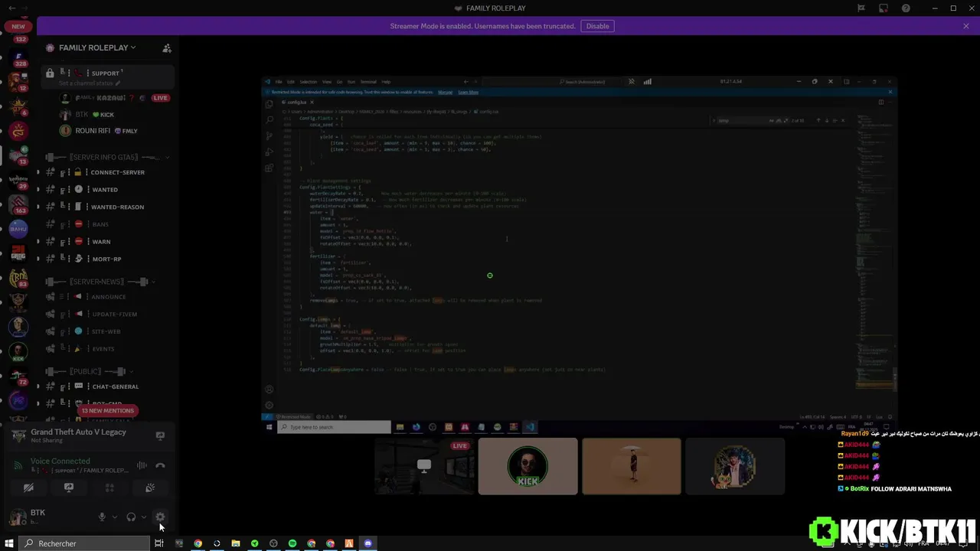Deafen audio with headphones icon
Viewport: 980px width, 551px height.
click(x=131, y=517)
